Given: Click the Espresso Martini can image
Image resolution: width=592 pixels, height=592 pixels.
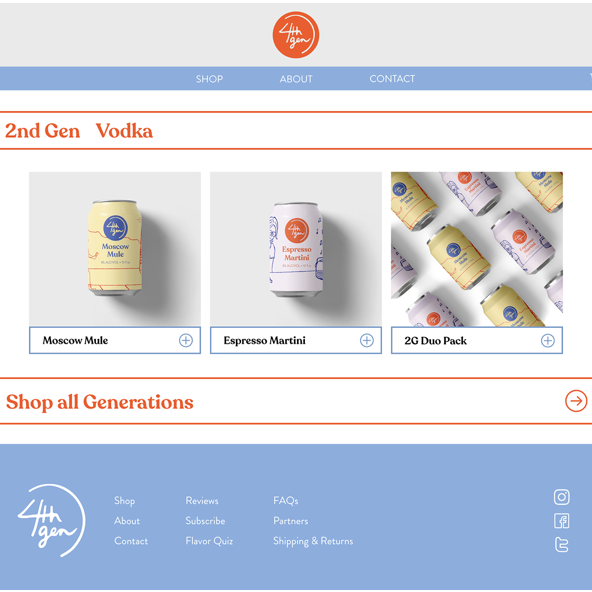Looking at the screenshot, I should 296,249.
